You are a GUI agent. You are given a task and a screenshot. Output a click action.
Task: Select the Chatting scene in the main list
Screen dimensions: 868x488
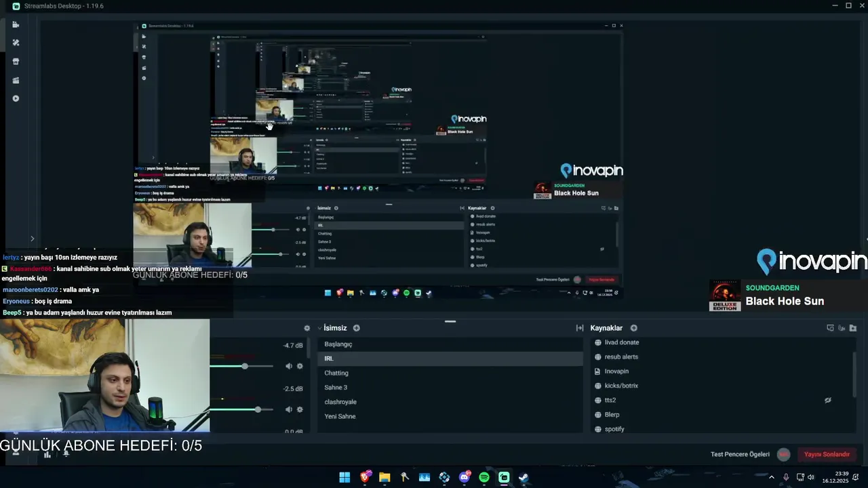coord(450,373)
